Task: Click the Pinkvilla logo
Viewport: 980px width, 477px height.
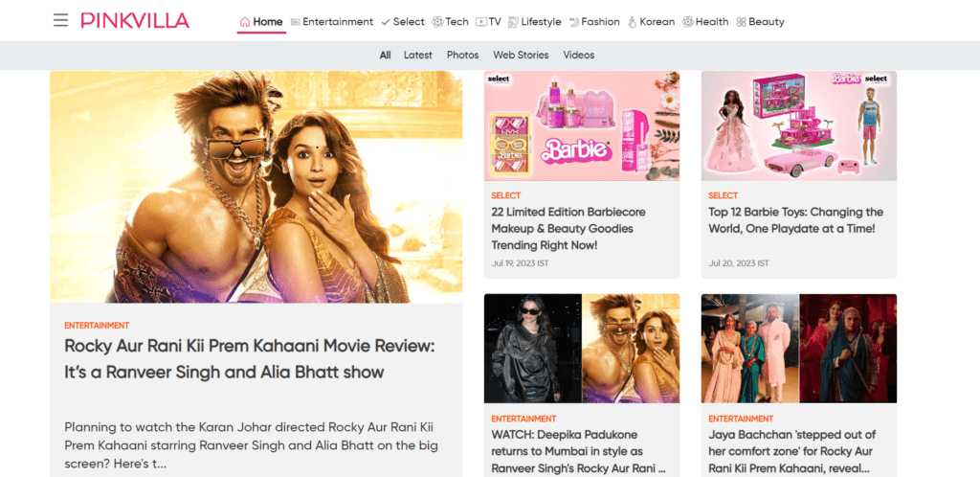Action: coord(135,20)
